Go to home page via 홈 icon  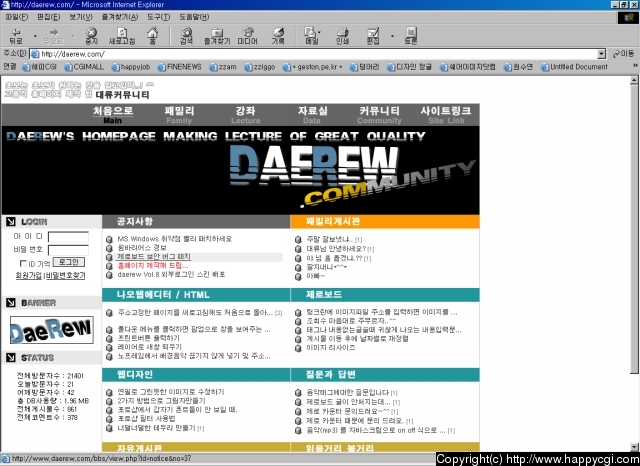pos(152,36)
